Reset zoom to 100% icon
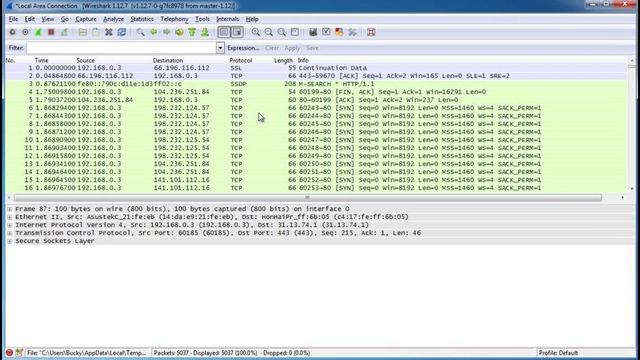 [282, 32]
